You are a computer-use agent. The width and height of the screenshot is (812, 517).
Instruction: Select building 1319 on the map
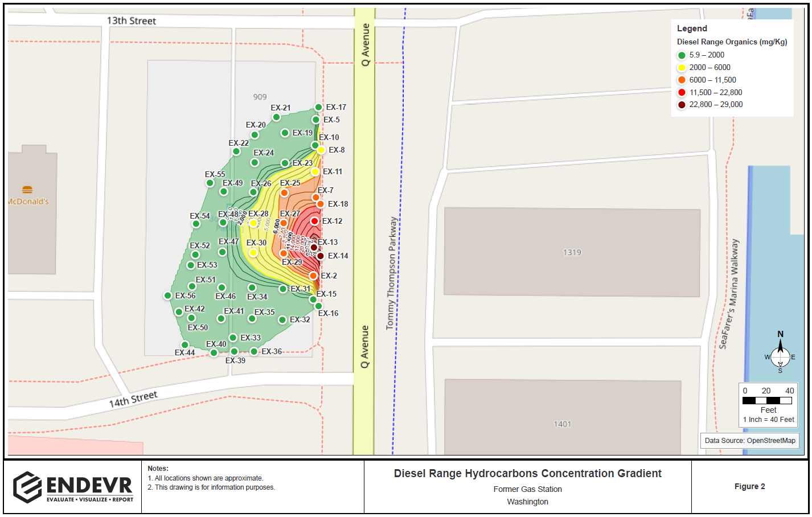572,252
